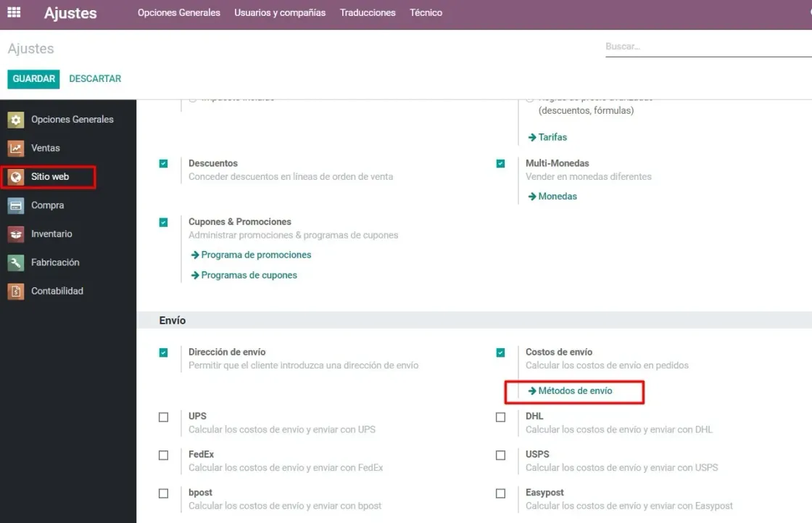Enable the USPS shipping checkbox

pyautogui.click(x=500, y=455)
